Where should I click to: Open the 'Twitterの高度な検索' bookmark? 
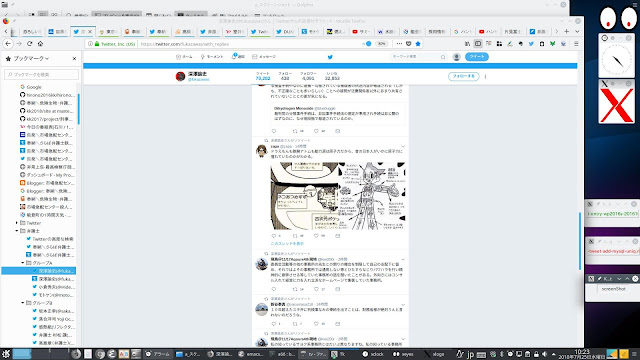click(x=50, y=239)
